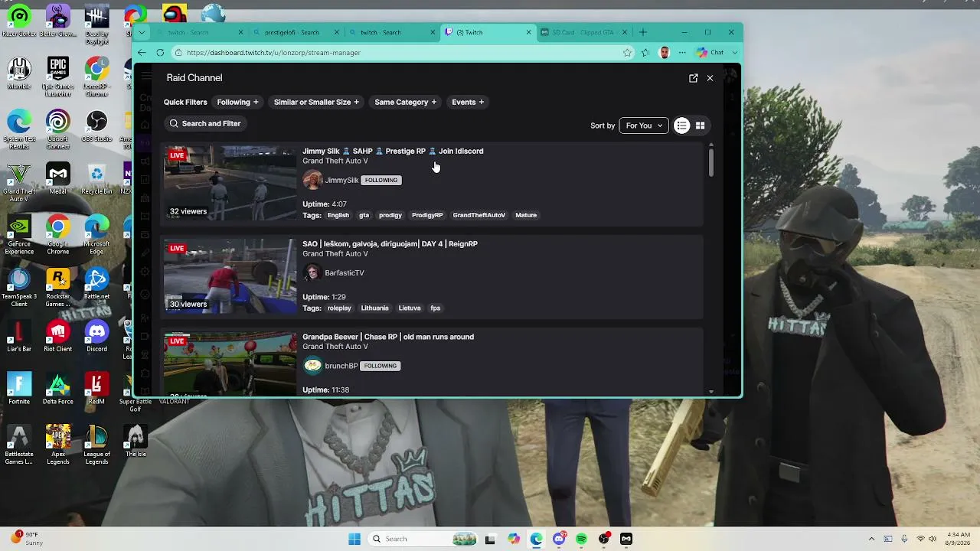Image resolution: width=980 pixels, height=551 pixels.
Task: Open Mumble desktop icon
Action: [19, 73]
